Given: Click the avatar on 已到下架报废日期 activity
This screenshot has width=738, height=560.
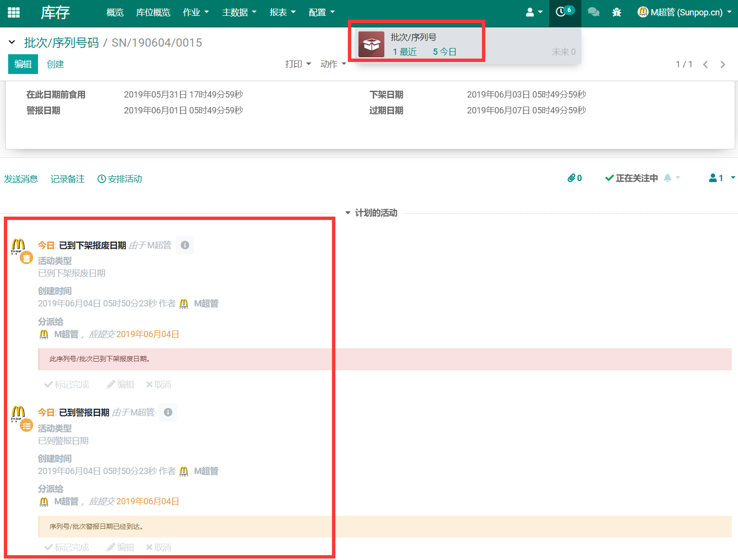Looking at the screenshot, I should click(x=18, y=245).
